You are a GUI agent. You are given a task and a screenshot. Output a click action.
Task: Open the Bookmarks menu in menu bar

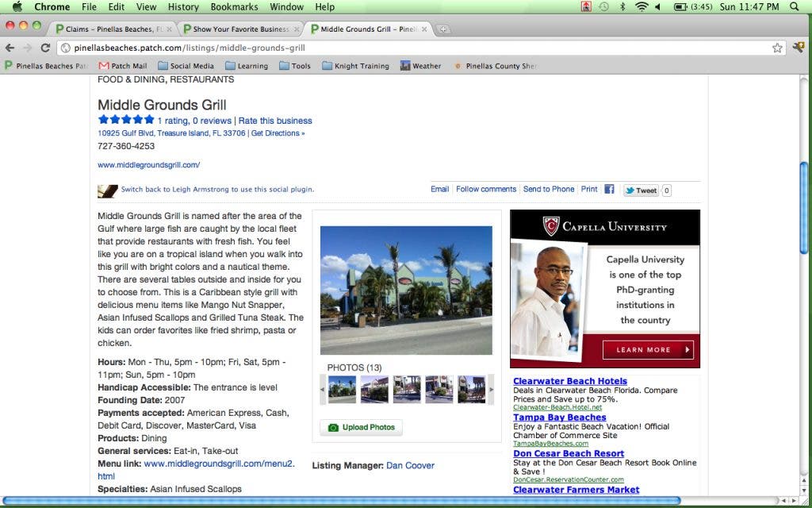pos(234,6)
